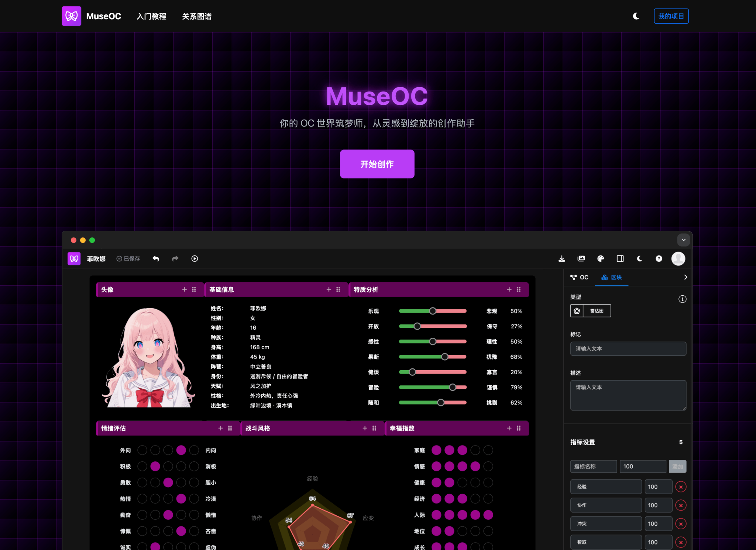Viewport: 756px width, 550px height.
Task: Click the 乐观 trait slider handle
Action: pos(433,311)
